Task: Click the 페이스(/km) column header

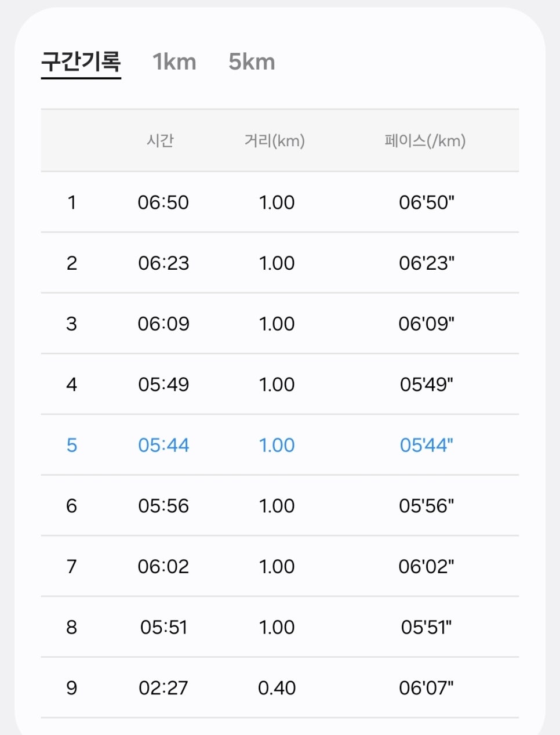Action: point(426,140)
